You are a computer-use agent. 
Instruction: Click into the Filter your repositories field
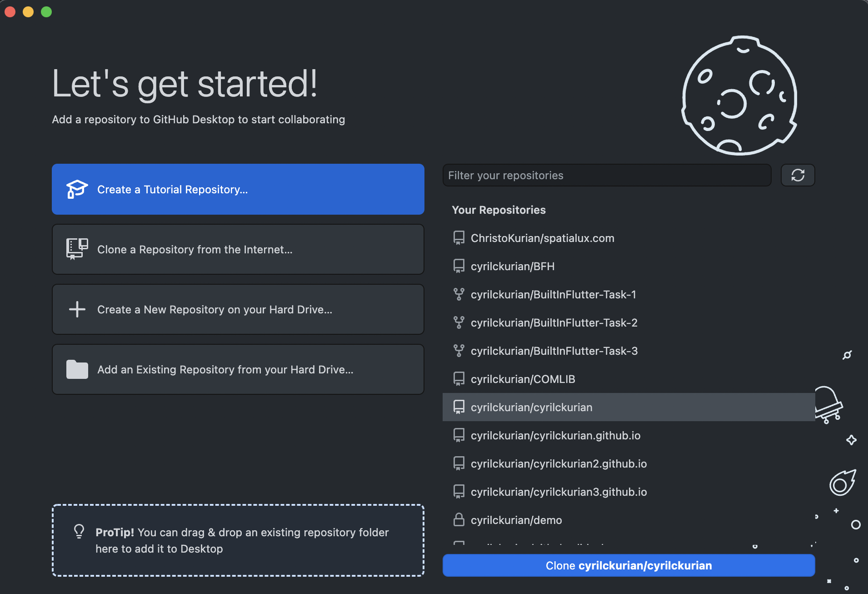click(607, 175)
